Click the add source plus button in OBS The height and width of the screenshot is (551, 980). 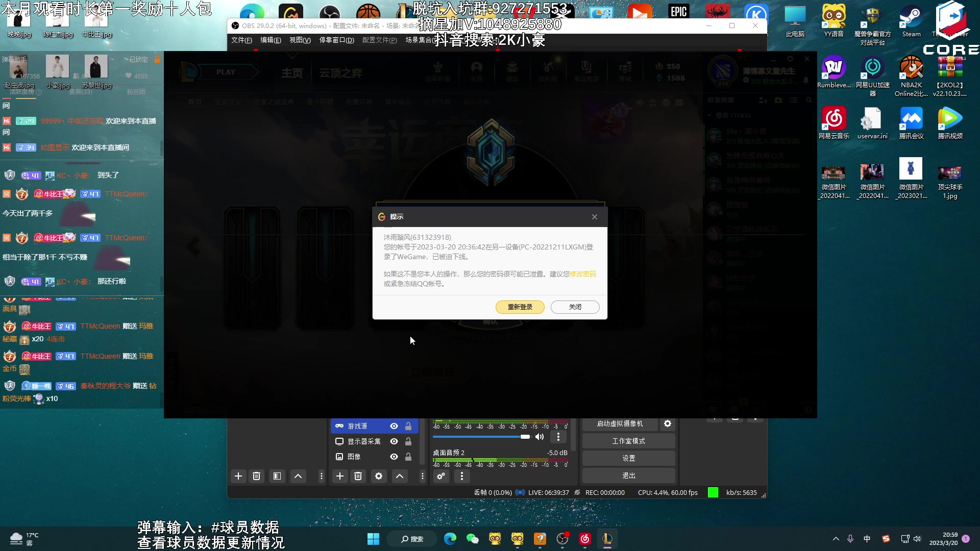339,475
